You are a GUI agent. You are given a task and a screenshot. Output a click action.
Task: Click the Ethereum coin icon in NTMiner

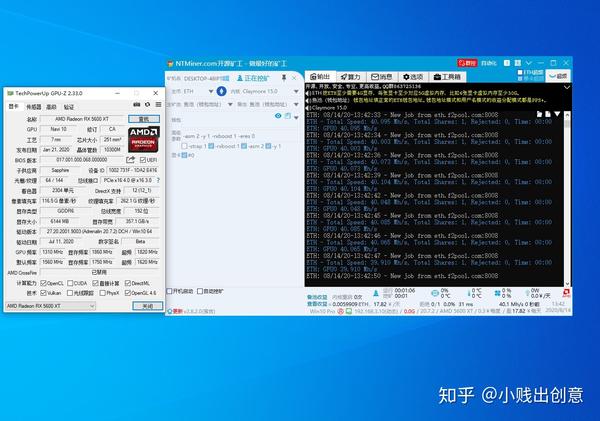tap(222, 91)
